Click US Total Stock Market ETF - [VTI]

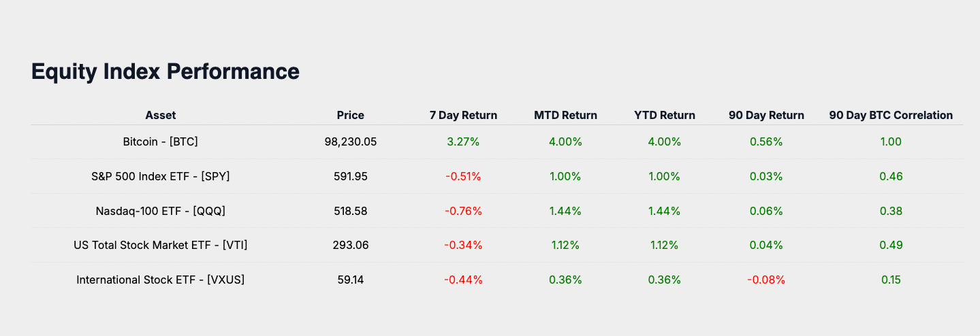[161, 245]
